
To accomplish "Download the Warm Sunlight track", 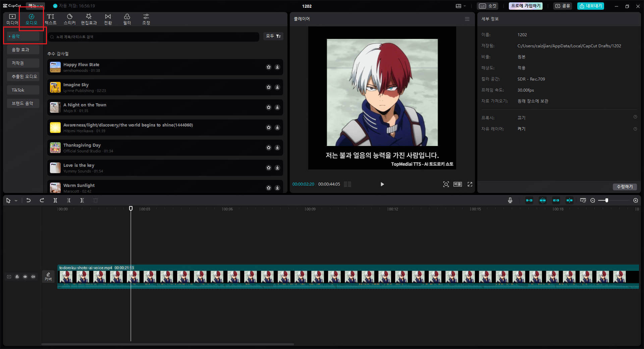I will click(x=277, y=188).
